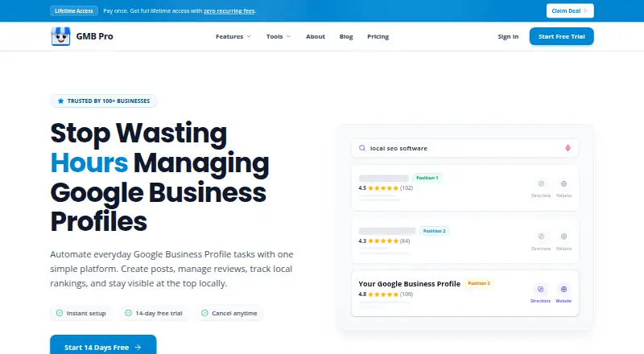Image resolution: width=644 pixels, height=354 pixels.
Task: Click the Position 2 badge
Action: (x=434, y=231)
